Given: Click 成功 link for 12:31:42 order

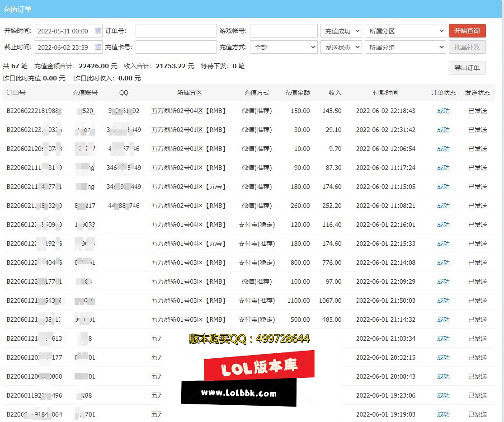Looking at the screenshot, I should tap(443, 130).
